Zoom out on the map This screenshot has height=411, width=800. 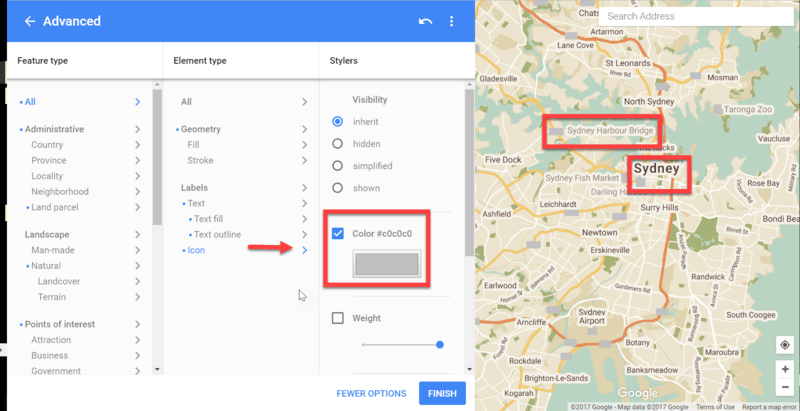coord(784,387)
